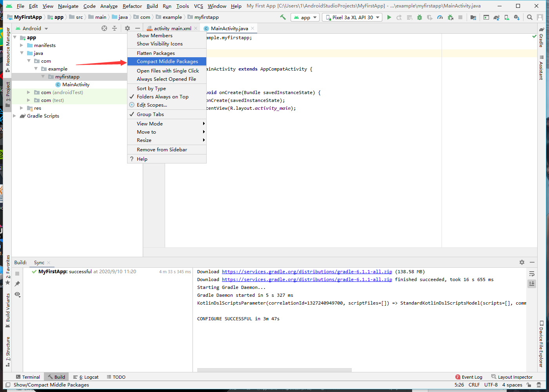The width and height of the screenshot is (549, 392).
Task: Switch to the activity_main.xml editor tab
Action: pyautogui.click(x=172, y=29)
